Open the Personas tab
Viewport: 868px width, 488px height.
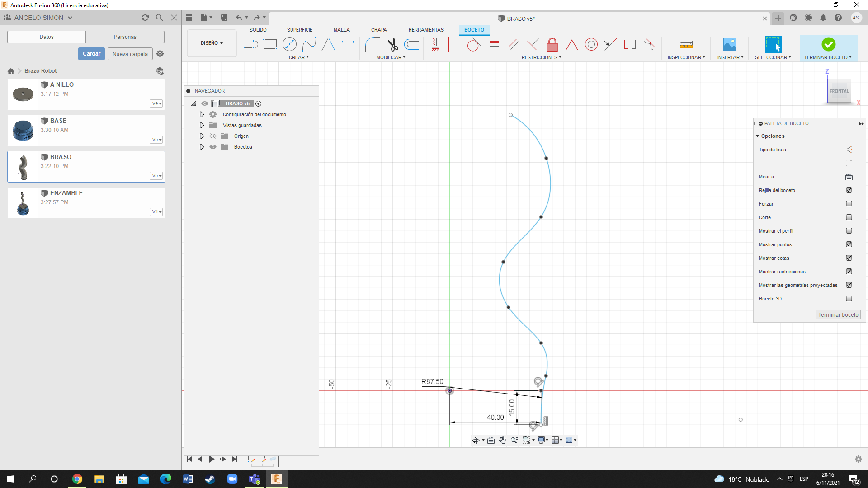click(125, 37)
